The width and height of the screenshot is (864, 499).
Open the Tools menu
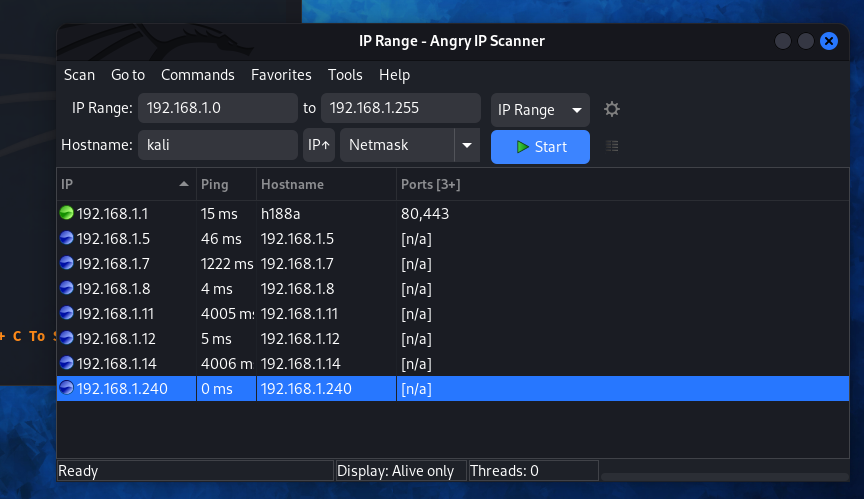pos(345,75)
